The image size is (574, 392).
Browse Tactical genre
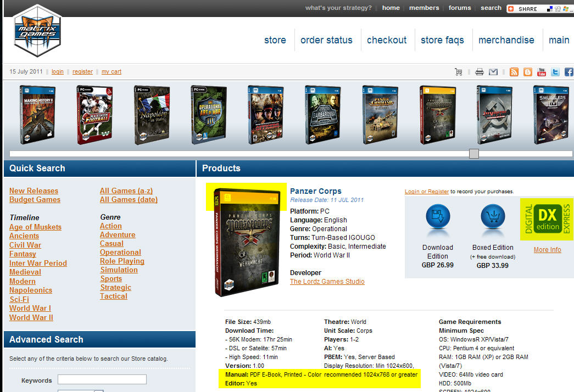[x=114, y=296]
